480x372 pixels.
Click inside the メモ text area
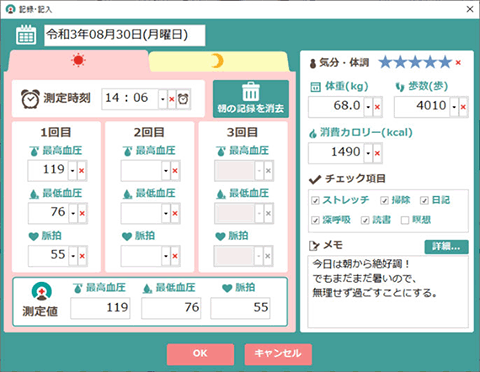point(388,292)
